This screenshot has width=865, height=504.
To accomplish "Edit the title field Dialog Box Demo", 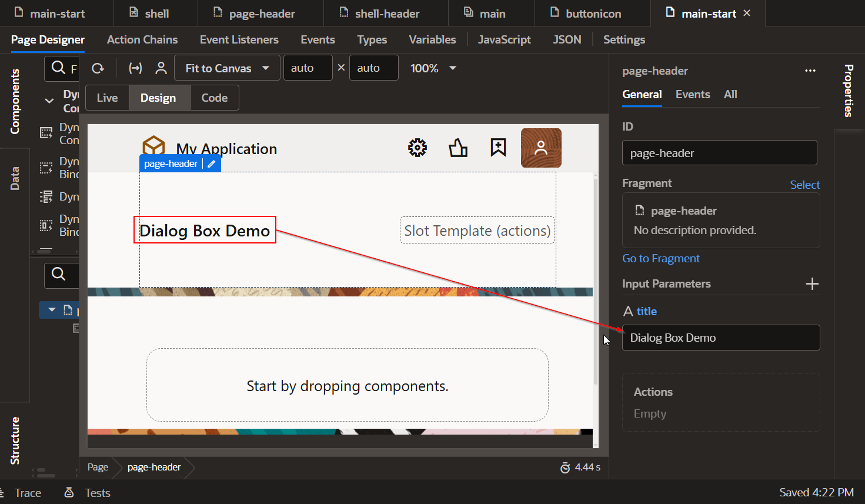I will (721, 338).
